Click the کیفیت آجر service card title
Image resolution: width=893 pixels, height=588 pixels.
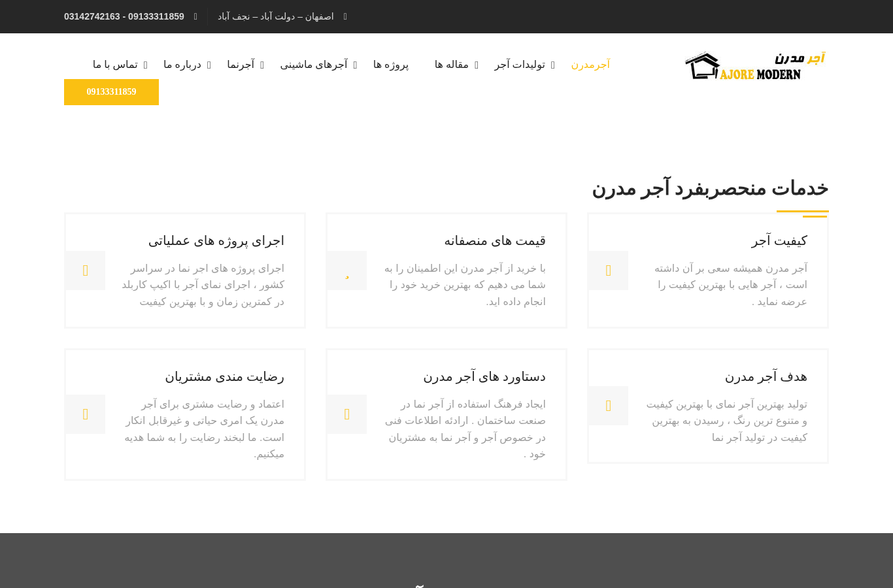coord(779,240)
